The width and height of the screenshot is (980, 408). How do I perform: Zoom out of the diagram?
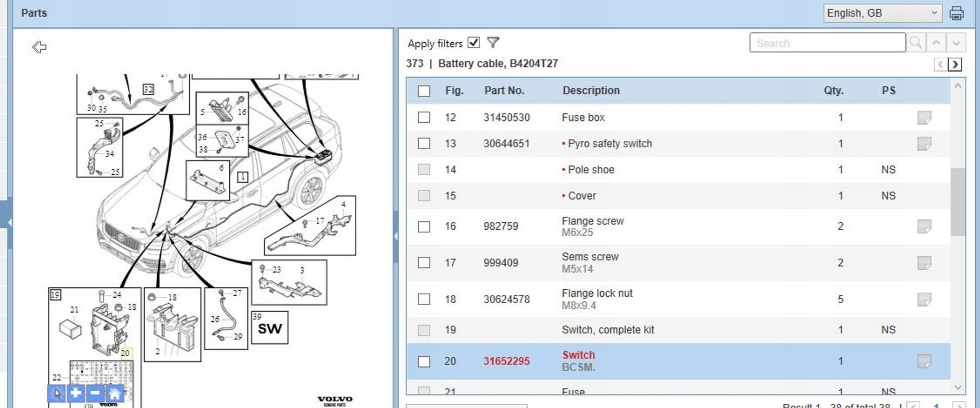click(x=95, y=393)
